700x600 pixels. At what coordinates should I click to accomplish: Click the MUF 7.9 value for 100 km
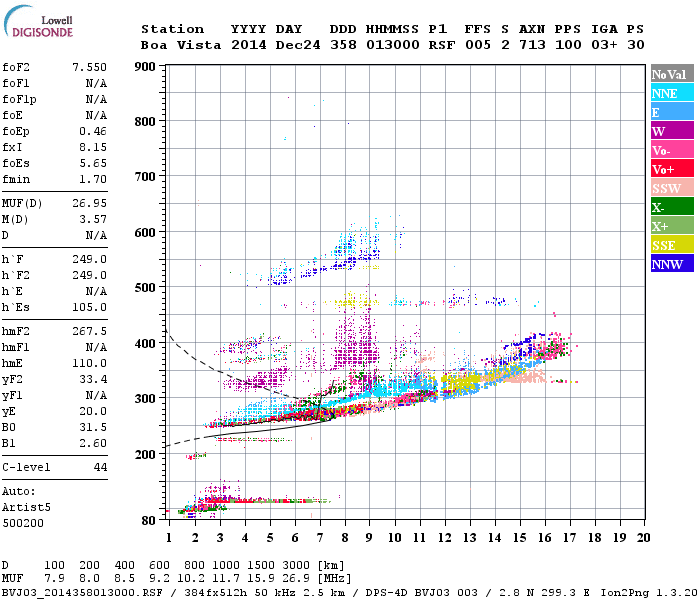54,579
